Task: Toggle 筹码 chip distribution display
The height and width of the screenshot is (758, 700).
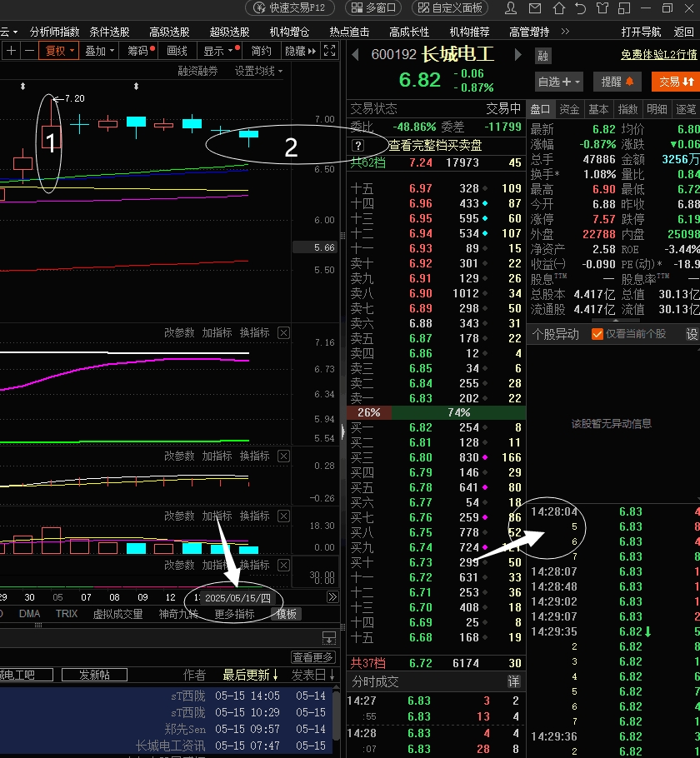Action: click(140, 51)
